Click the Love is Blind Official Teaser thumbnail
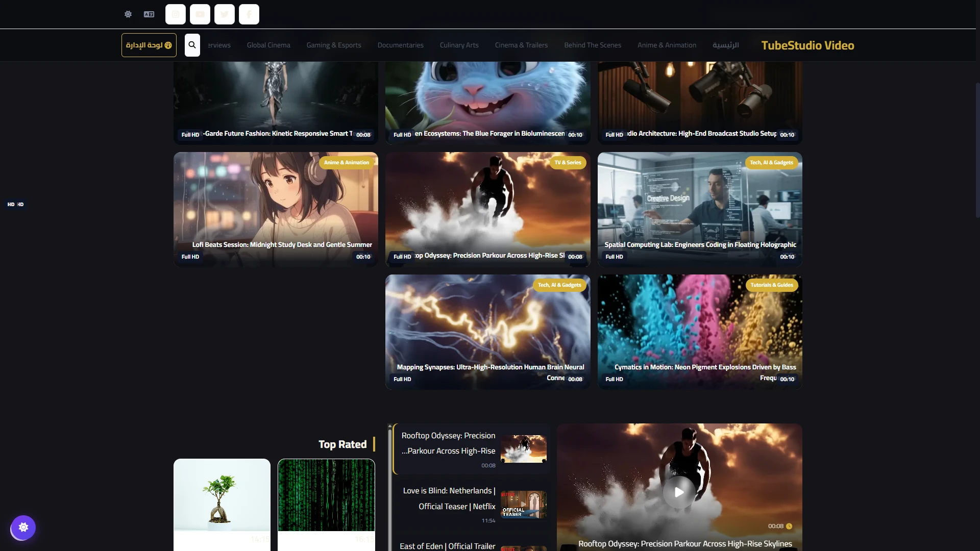 click(x=523, y=505)
